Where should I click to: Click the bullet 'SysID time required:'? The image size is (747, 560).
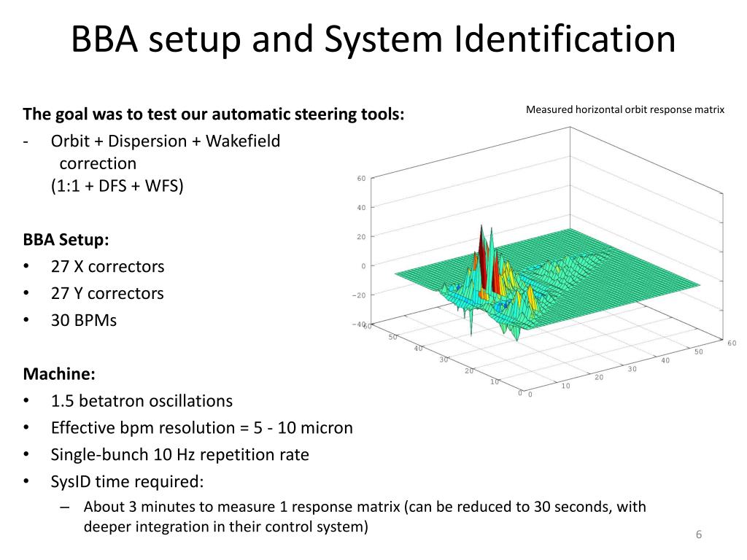coord(127,482)
